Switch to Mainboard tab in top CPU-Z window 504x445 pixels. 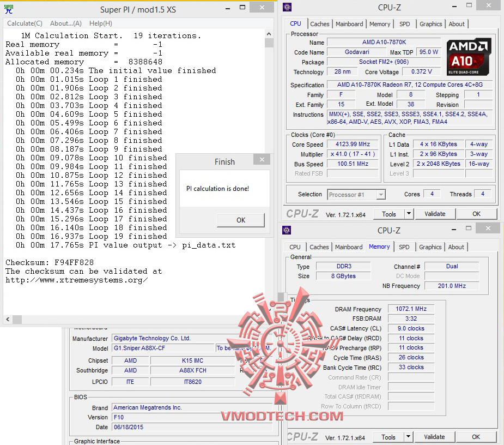point(349,24)
